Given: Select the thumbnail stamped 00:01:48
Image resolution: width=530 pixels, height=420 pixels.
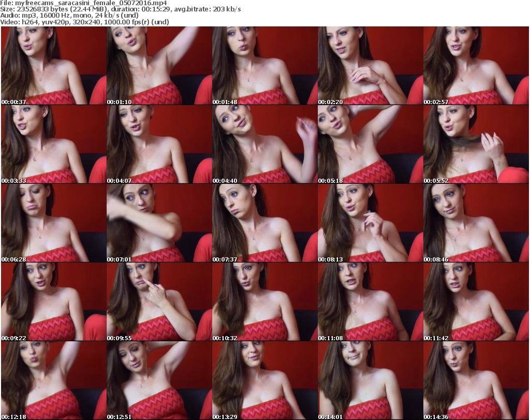Looking at the screenshot, I should click(x=264, y=66).
